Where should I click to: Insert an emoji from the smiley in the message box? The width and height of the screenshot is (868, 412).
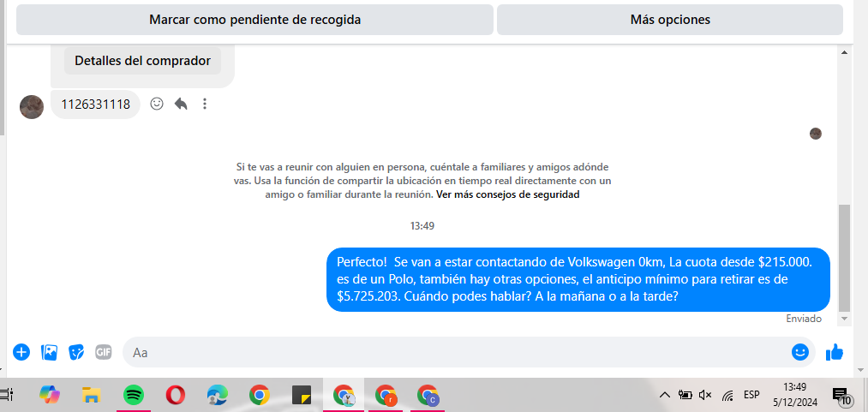799,352
